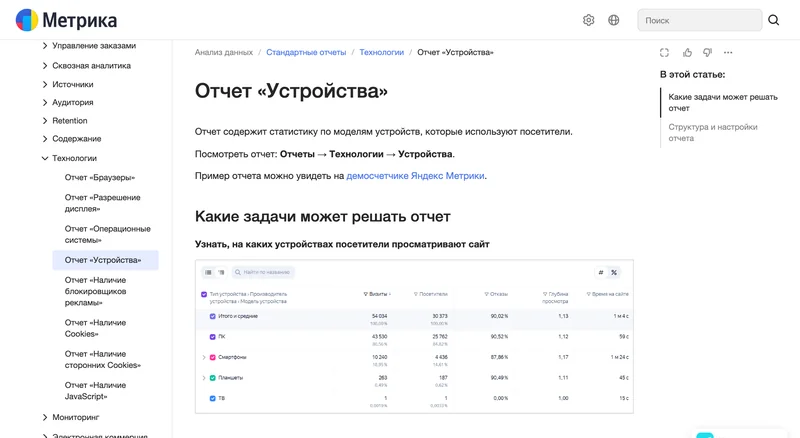Open демосчетчике Яндекс Метрики link
The width and height of the screenshot is (800, 438).
tap(415, 176)
